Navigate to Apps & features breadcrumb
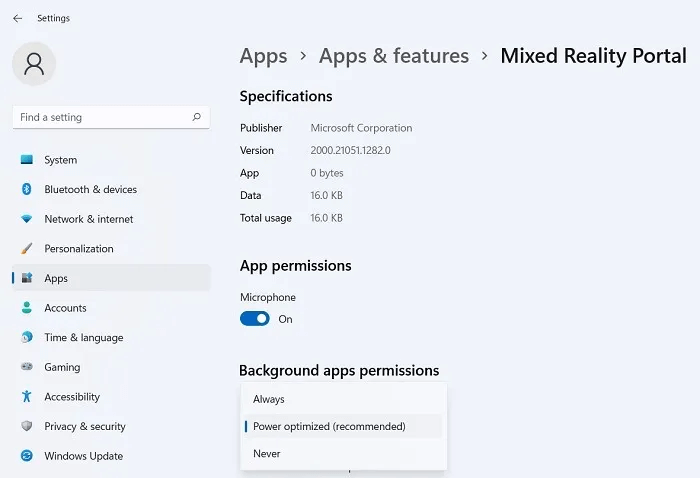This screenshot has width=700, height=478. tap(393, 56)
